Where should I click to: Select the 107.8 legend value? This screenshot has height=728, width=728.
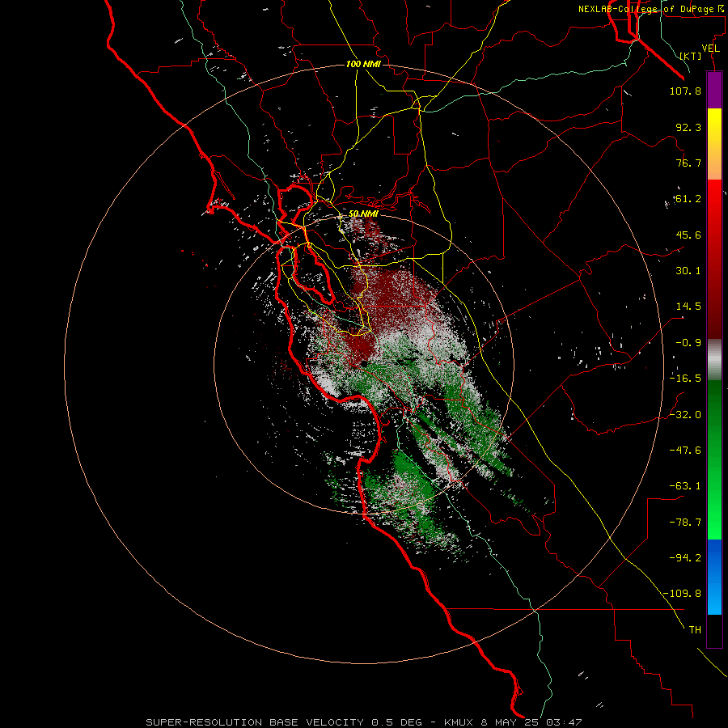point(685,91)
